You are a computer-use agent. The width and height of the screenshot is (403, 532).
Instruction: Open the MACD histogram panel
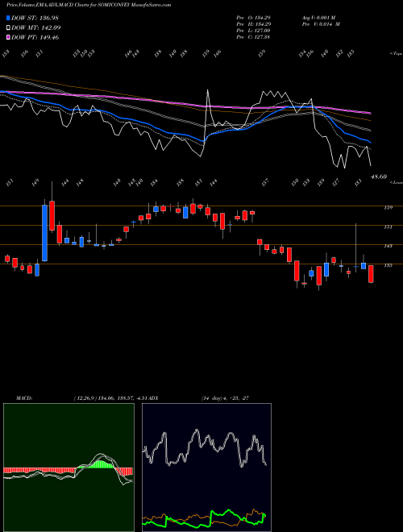(69, 468)
